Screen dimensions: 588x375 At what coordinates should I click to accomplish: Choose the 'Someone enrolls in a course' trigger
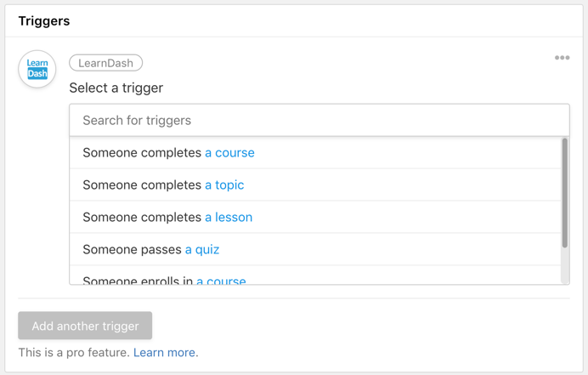[164, 279]
